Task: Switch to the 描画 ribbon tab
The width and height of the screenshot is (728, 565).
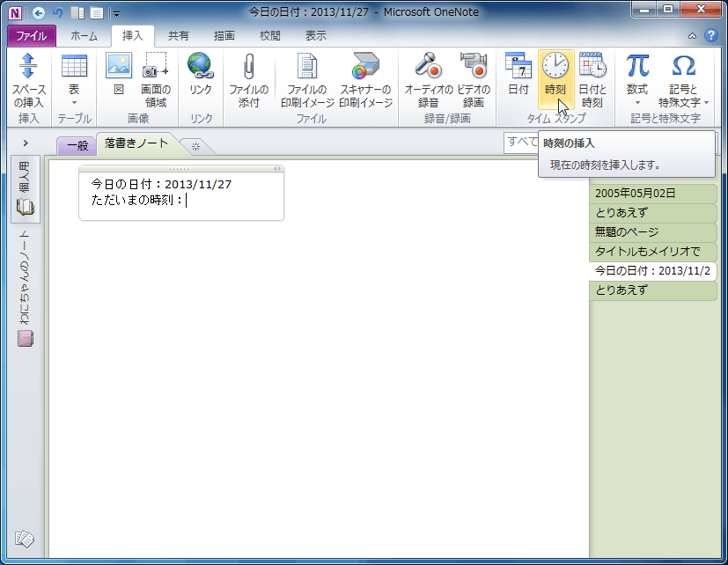Action: click(224, 36)
